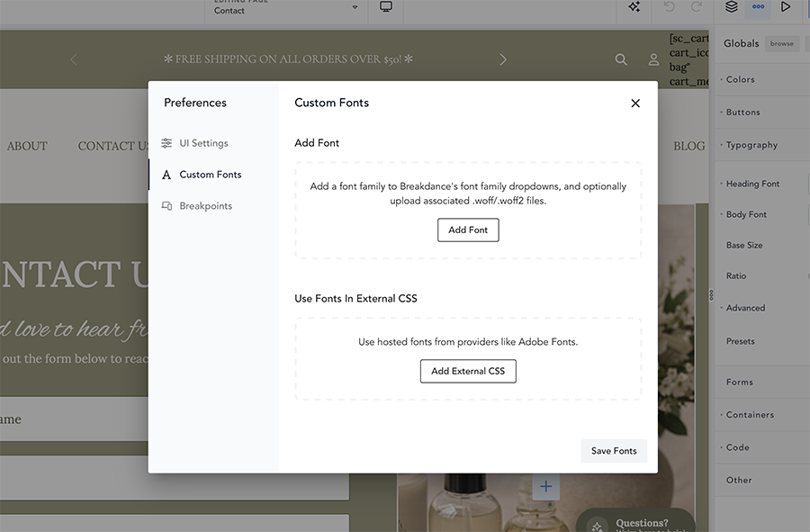
Task: Click the play preview icon
Action: click(x=786, y=7)
